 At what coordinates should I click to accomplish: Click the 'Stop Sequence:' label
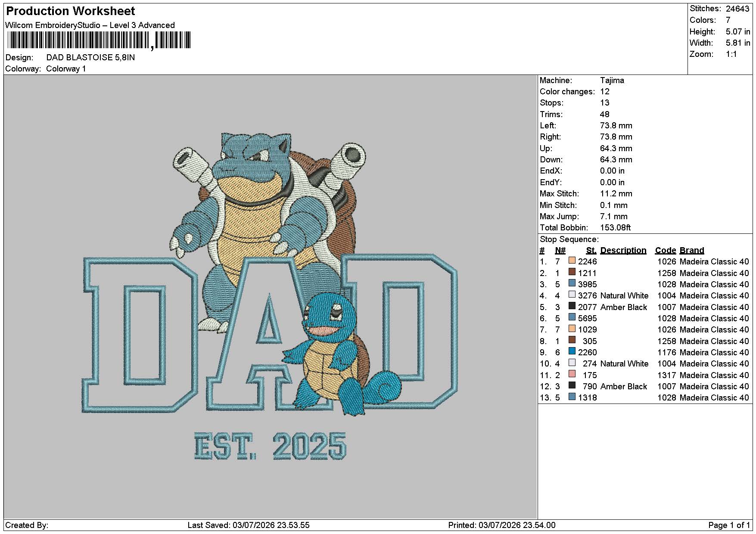tap(569, 239)
